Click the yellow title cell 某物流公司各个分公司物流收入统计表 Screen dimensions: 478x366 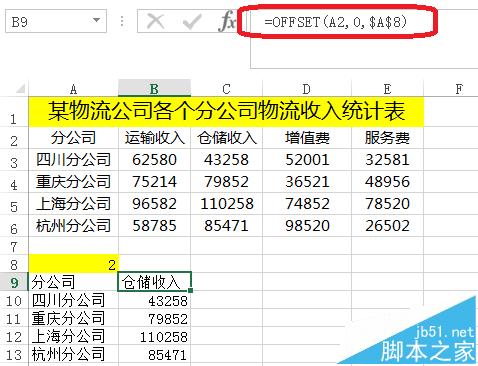point(226,112)
